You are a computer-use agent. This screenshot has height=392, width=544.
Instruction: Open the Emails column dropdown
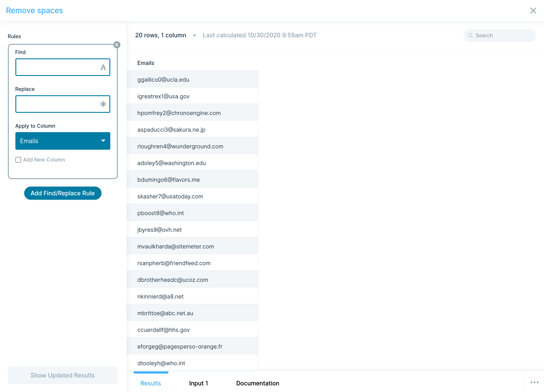63,141
